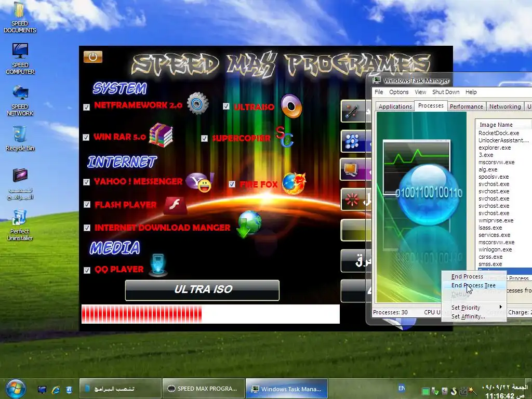Select RocketDock.exe in the process list
The image size is (532, 399).
(498, 133)
